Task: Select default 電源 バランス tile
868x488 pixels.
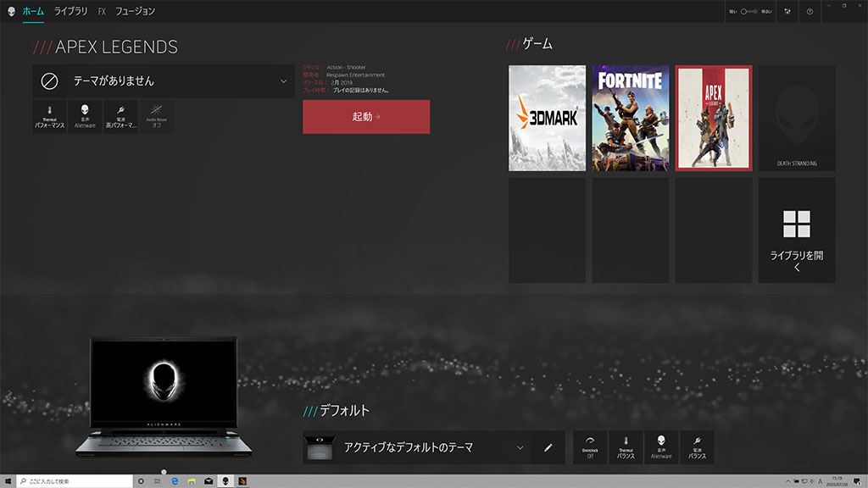Action: (697, 447)
